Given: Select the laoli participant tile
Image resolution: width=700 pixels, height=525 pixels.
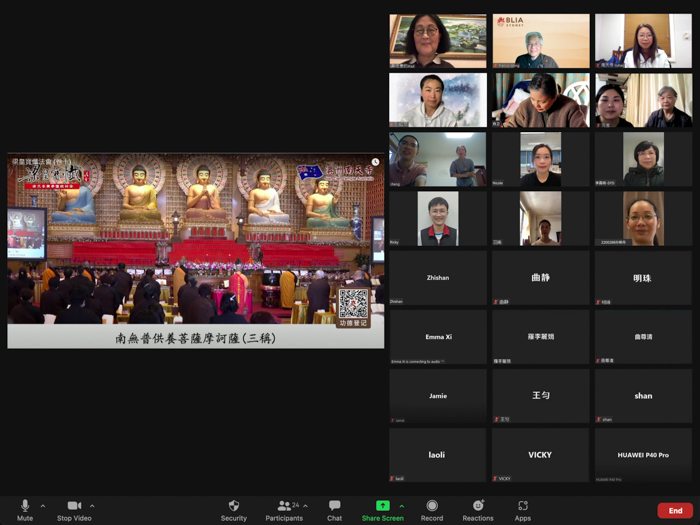Looking at the screenshot, I should point(438,455).
